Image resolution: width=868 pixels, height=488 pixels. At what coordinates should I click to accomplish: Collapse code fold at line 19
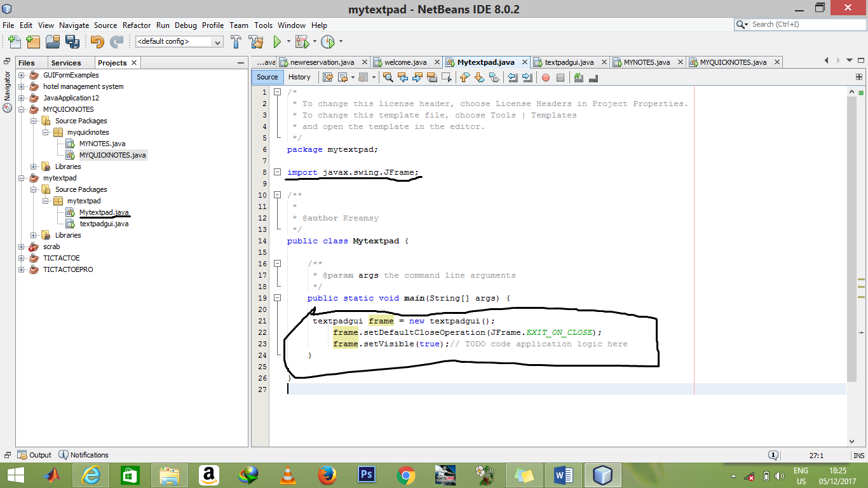[x=278, y=298]
